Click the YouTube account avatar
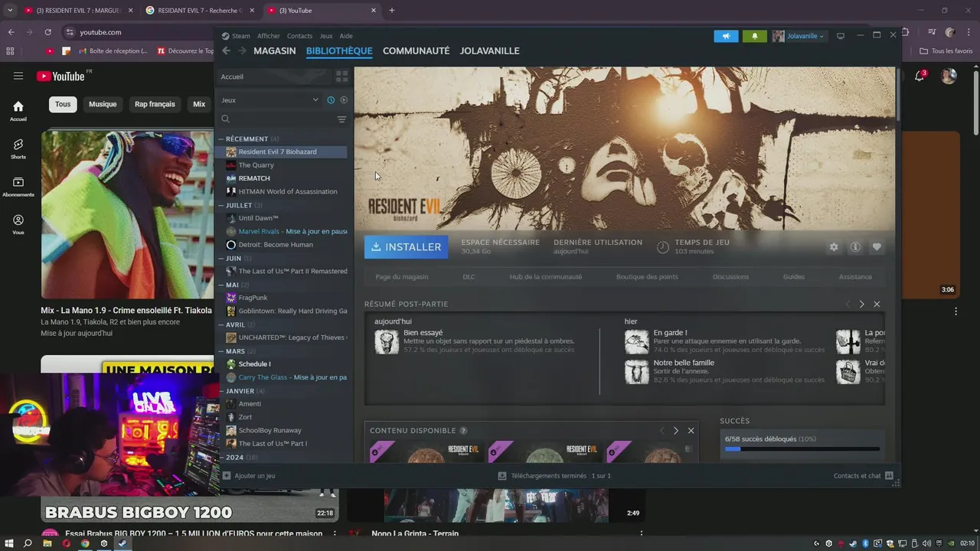 click(949, 76)
